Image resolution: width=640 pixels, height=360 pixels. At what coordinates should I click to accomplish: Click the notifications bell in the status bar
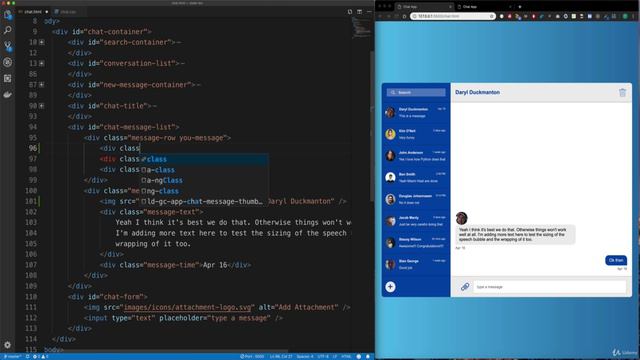coord(368,356)
